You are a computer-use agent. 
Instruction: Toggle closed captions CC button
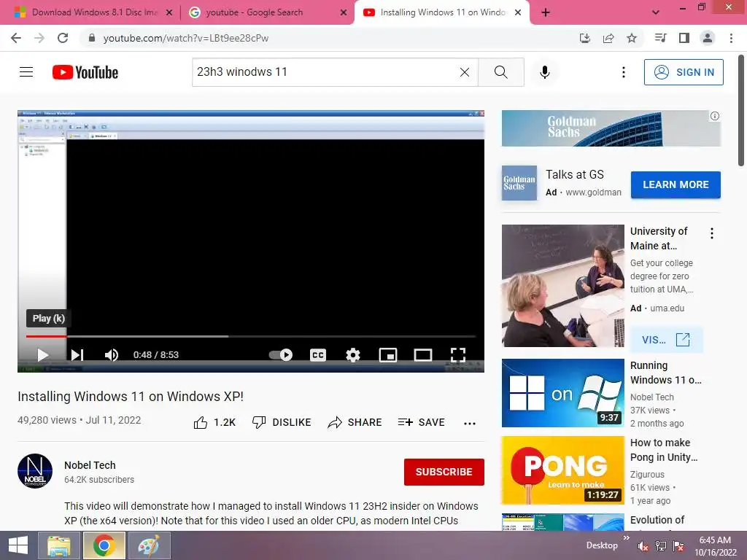318,355
